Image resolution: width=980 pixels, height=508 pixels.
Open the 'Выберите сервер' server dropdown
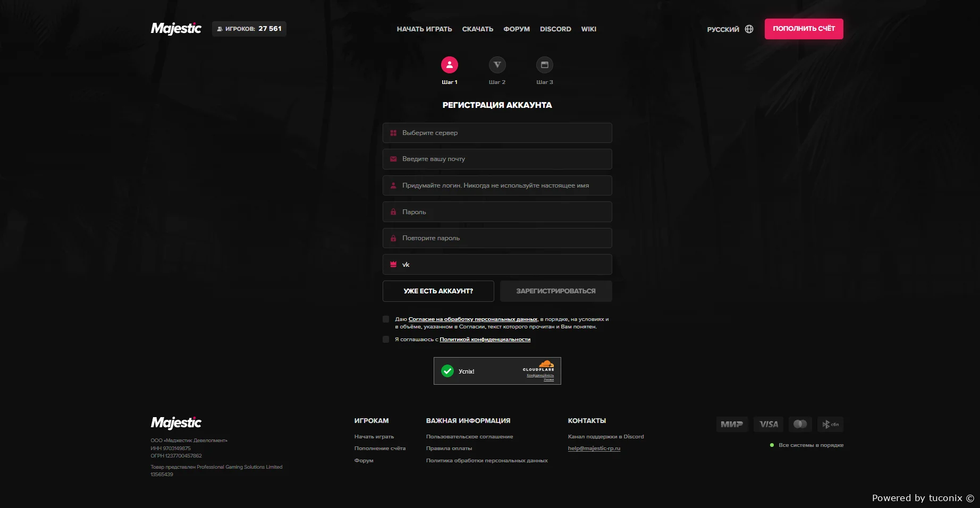coord(497,133)
